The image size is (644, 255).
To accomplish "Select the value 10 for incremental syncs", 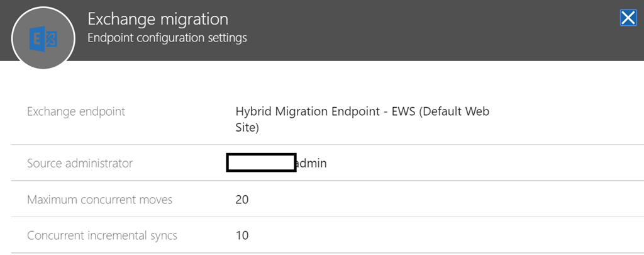I will tap(242, 235).
